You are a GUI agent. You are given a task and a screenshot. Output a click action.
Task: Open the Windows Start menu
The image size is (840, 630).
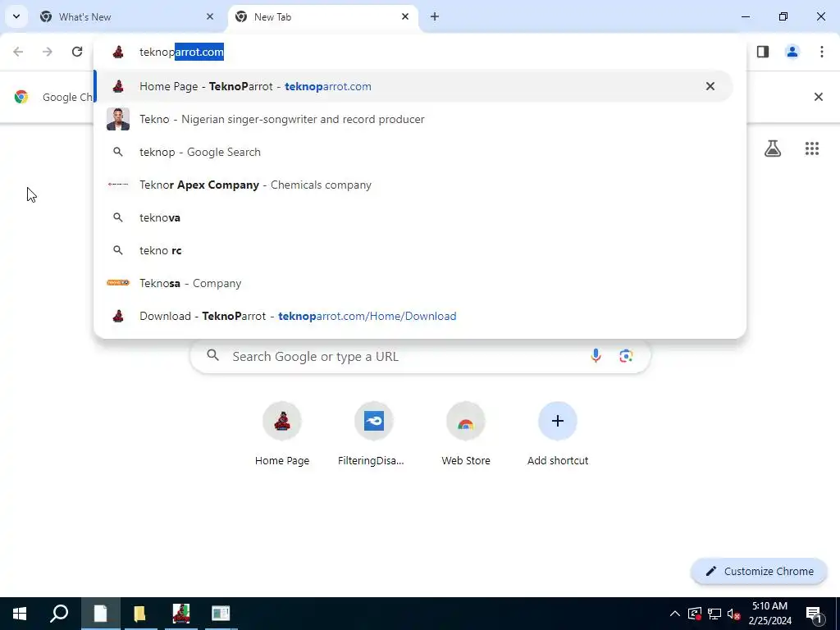coord(20,614)
